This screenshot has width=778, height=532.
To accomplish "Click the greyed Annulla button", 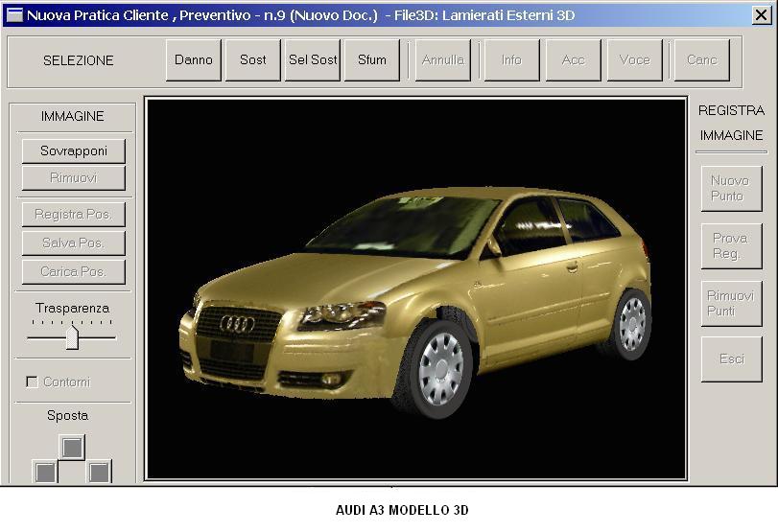I will [443, 60].
